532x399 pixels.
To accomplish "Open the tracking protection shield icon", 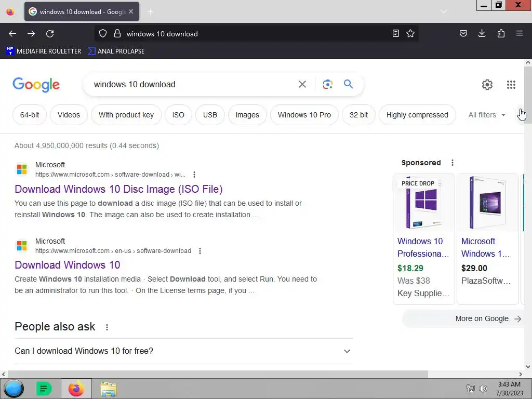I will (103, 34).
